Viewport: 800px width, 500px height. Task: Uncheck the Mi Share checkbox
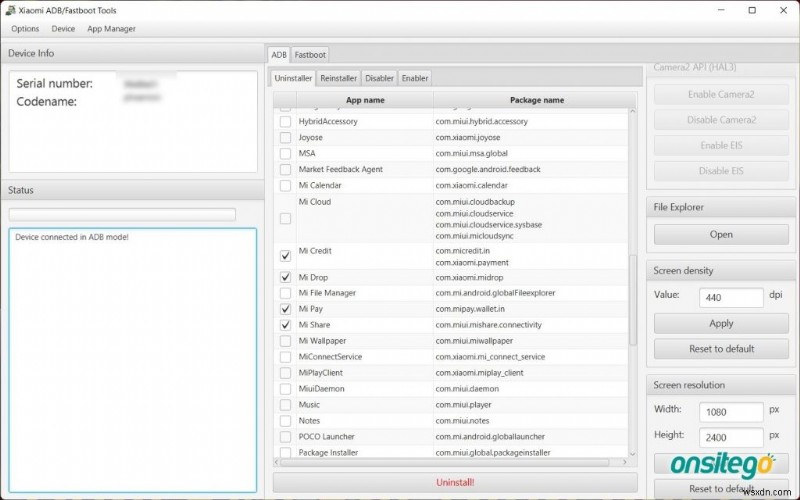(x=285, y=324)
